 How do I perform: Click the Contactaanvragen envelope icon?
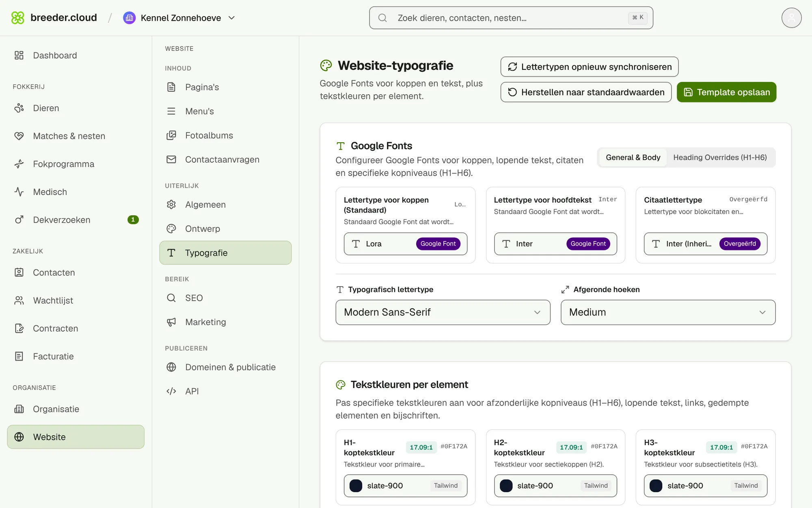(x=171, y=159)
